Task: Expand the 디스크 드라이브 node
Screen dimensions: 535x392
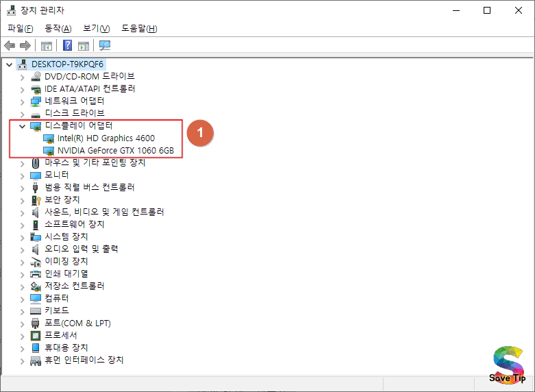Action: click(23, 114)
